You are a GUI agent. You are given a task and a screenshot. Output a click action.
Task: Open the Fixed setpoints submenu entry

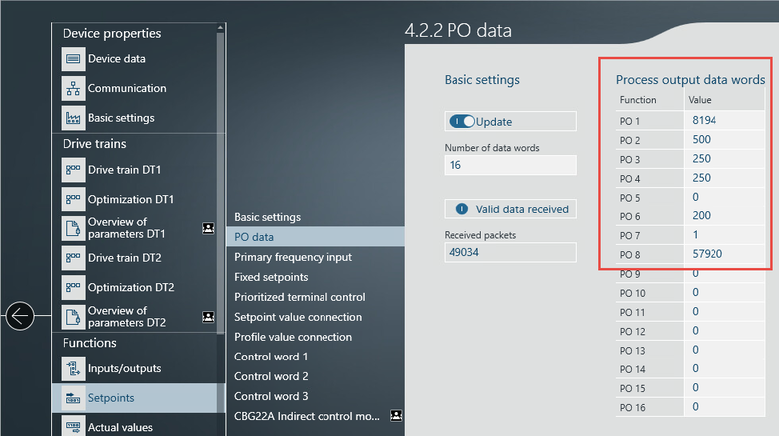[x=271, y=277]
